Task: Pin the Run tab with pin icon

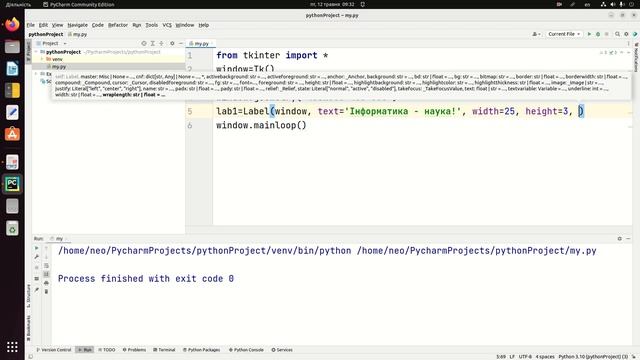Action: coord(36,290)
